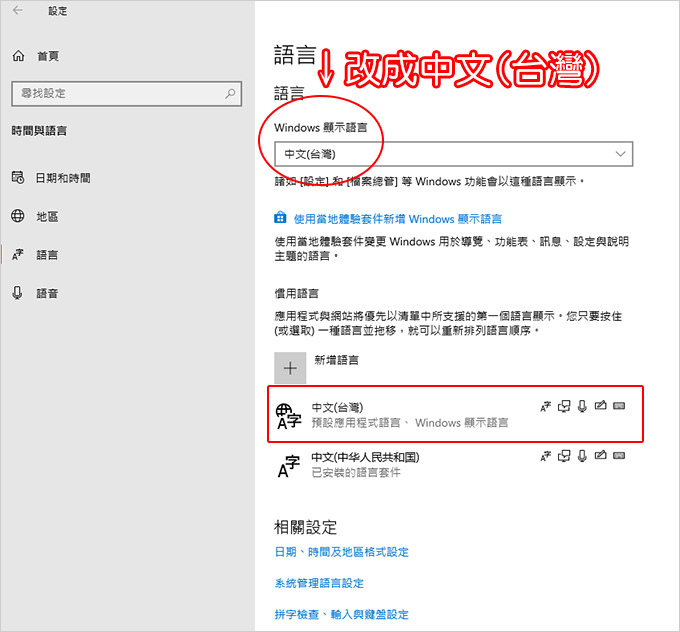The width and height of the screenshot is (680, 632).
Task: Click the 慣用語言 heading
Action: [297, 294]
